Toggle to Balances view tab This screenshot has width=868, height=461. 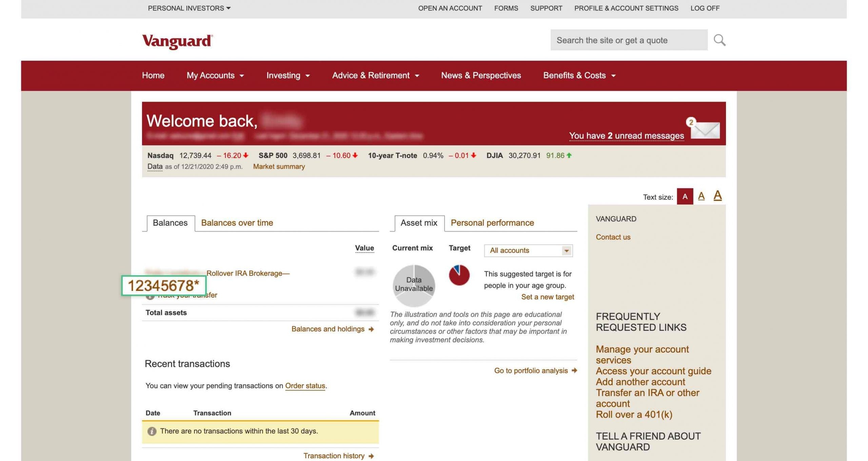[x=170, y=223]
